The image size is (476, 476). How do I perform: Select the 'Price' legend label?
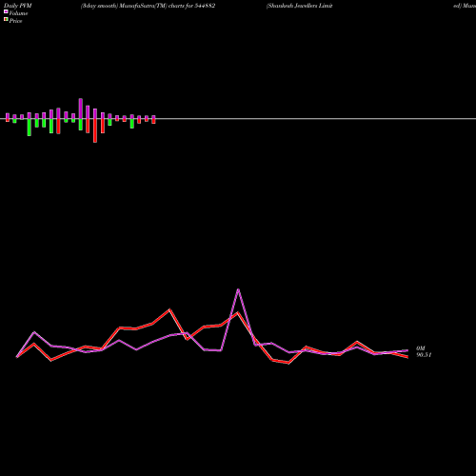coord(16,21)
